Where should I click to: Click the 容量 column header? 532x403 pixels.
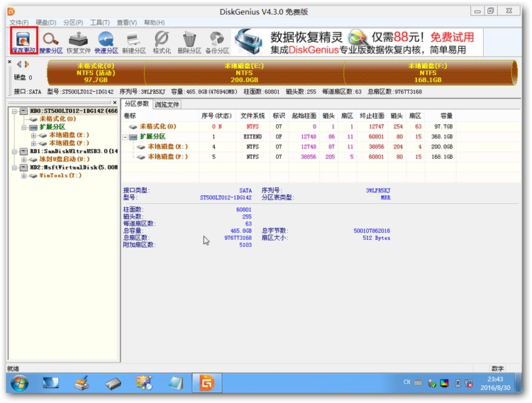pos(440,116)
